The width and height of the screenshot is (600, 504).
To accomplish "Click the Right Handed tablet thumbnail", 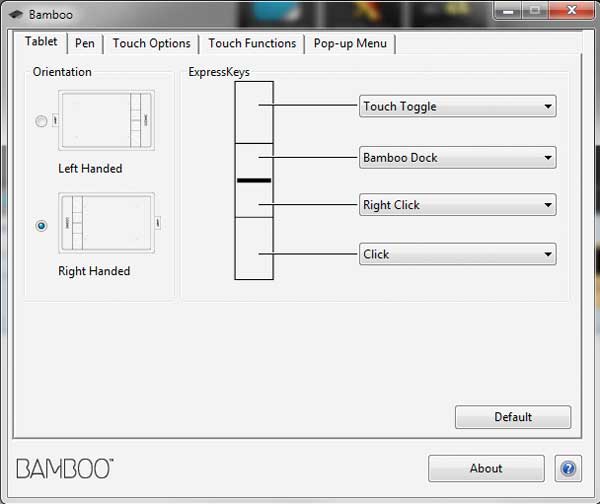I will [x=106, y=223].
